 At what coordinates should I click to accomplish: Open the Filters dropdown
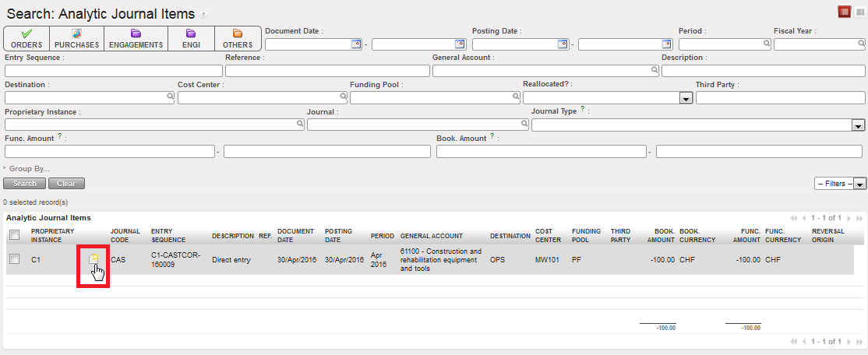(839, 184)
